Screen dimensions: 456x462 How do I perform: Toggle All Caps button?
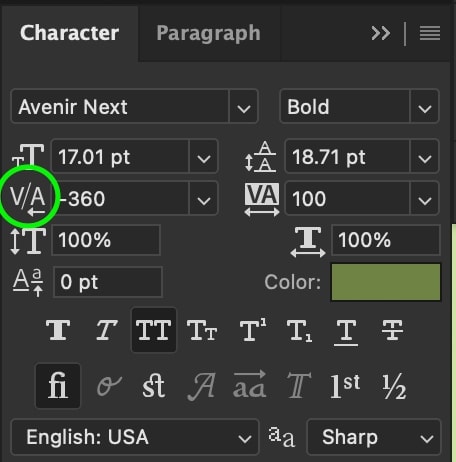154,330
